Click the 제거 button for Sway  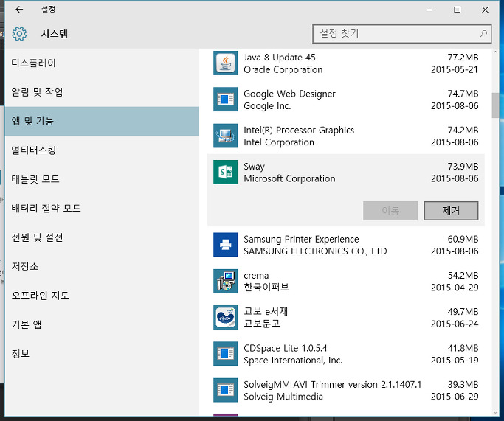pyautogui.click(x=451, y=211)
